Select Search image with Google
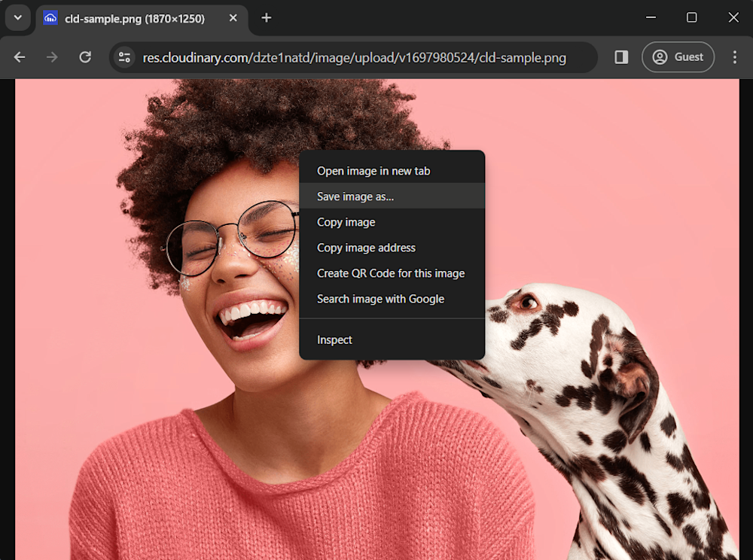This screenshot has width=753, height=560. 380,299
